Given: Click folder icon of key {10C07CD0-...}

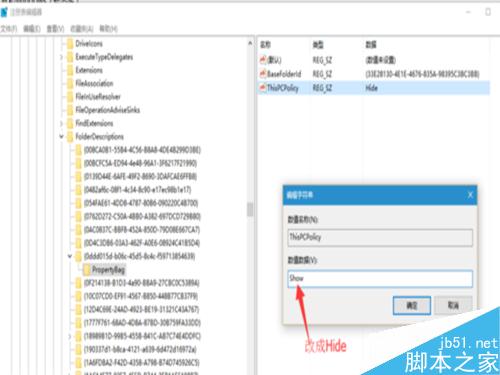Looking at the screenshot, I should (x=78, y=296).
